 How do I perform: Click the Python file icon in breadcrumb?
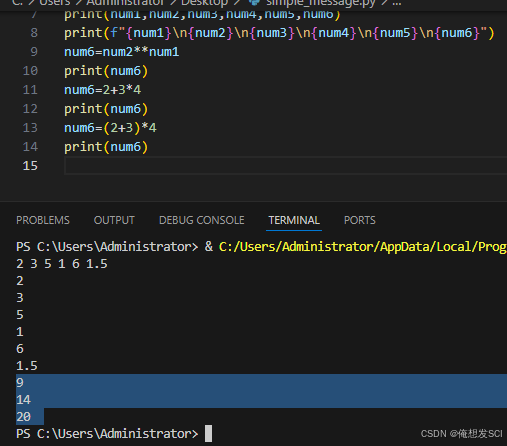click(x=254, y=2)
